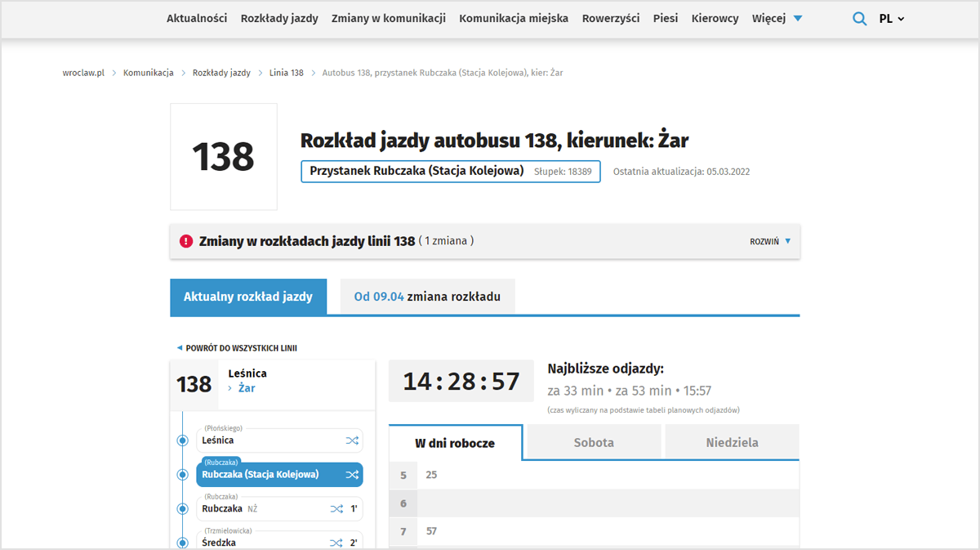Screen dimensions: 980x550
Task: Switch to the Sobota timetable tab
Action: point(594,442)
